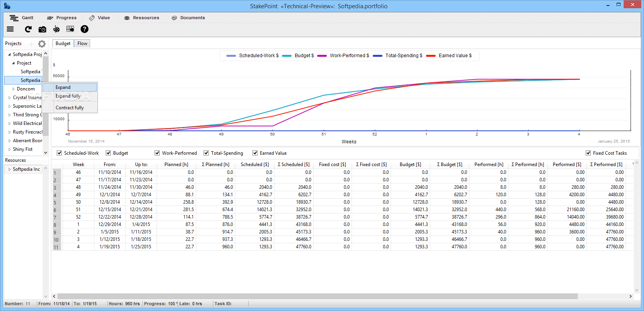Click the projects settings gear icon

(x=42, y=43)
